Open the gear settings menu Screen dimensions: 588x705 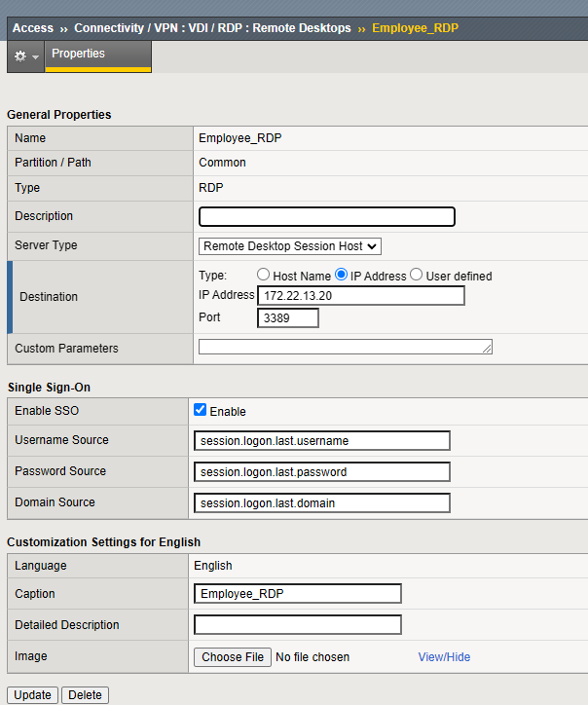(x=25, y=56)
